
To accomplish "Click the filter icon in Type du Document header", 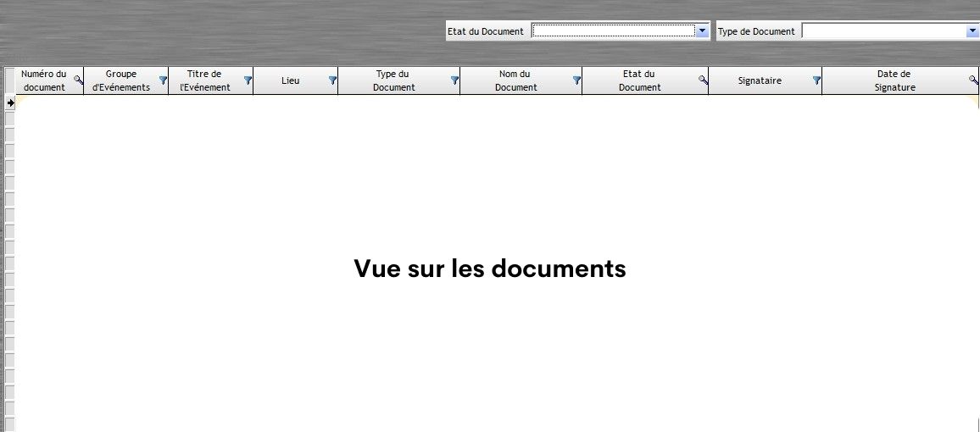I will pos(454,80).
